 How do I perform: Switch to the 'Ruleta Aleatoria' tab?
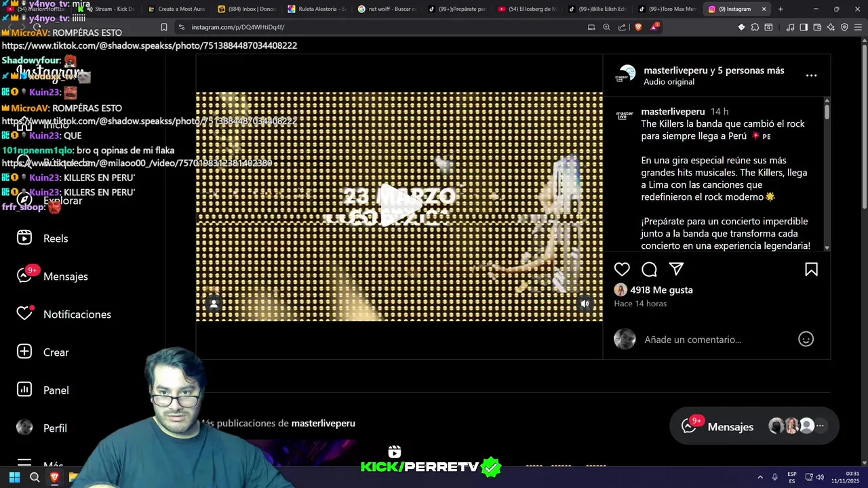[316, 9]
